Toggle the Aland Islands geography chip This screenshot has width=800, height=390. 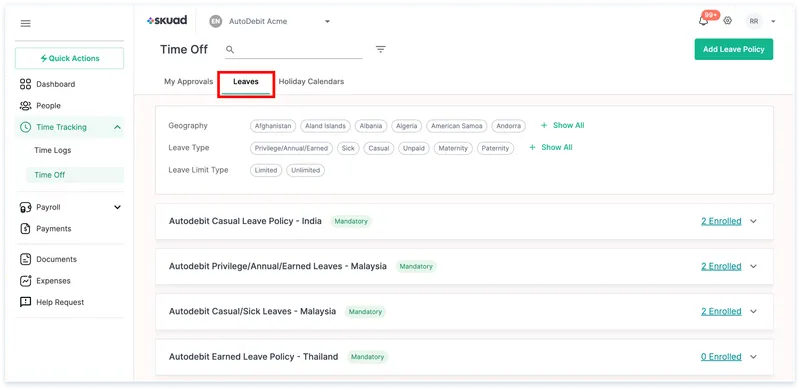click(325, 126)
